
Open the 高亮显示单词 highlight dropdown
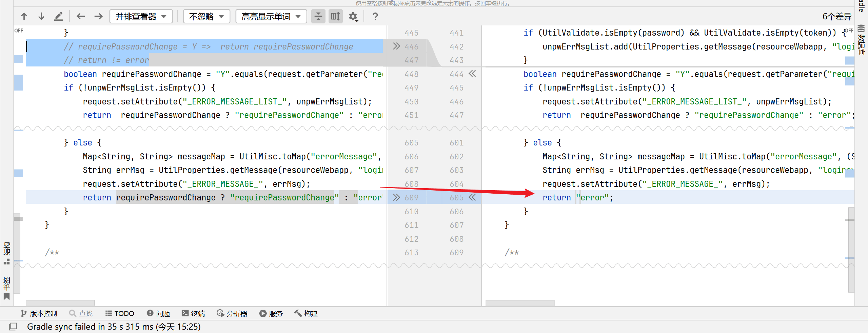tap(271, 16)
